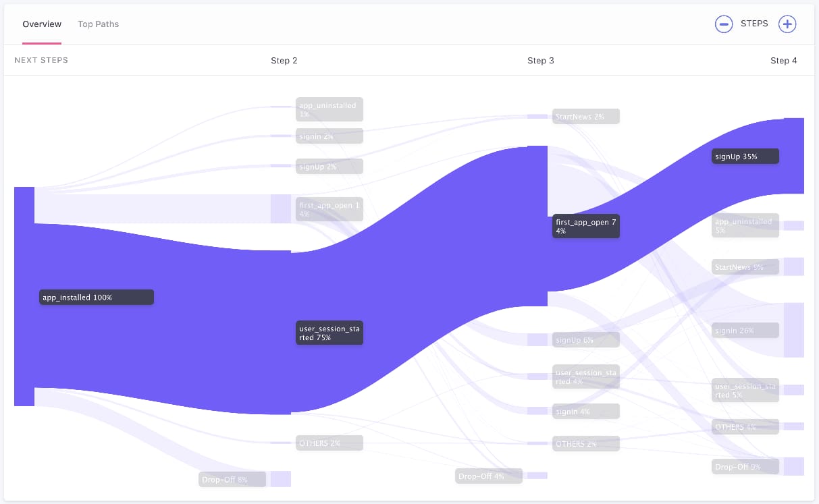Click the app_uninstalled 1% label in Step 2
The image size is (819, 504).
(329, 109)
